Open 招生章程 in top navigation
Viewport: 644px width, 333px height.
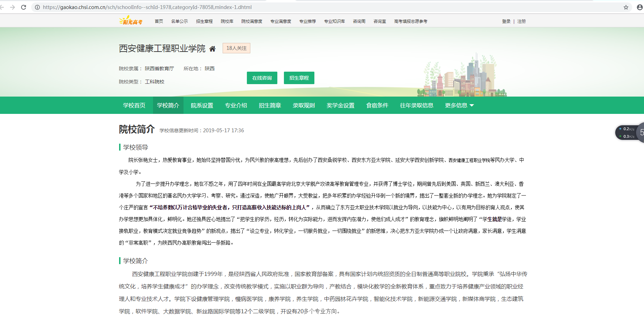[x=204, y=21]
